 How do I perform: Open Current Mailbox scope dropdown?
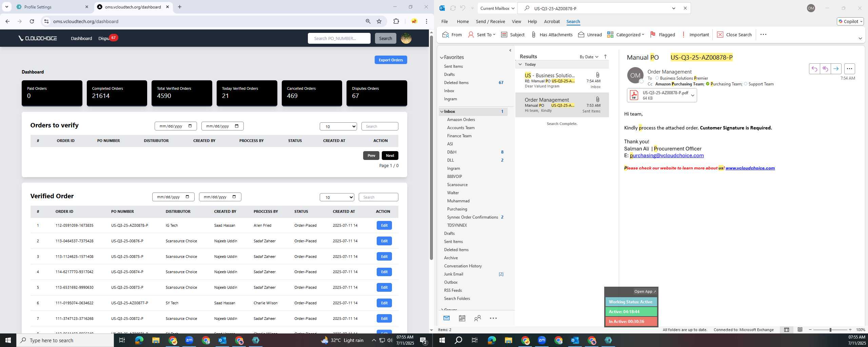click(497, 8)
